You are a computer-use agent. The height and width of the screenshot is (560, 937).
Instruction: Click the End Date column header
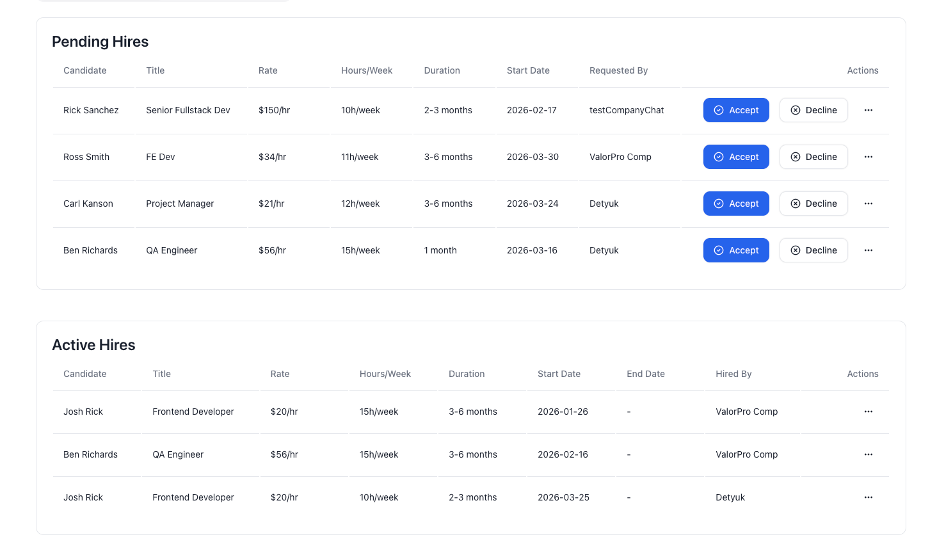tap(645, 374)
